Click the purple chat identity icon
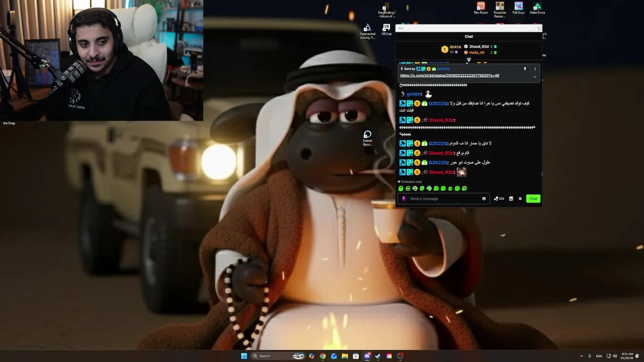The width and height of the screenshot is (644, 362). pyautogui.click(x=404, y=199)
